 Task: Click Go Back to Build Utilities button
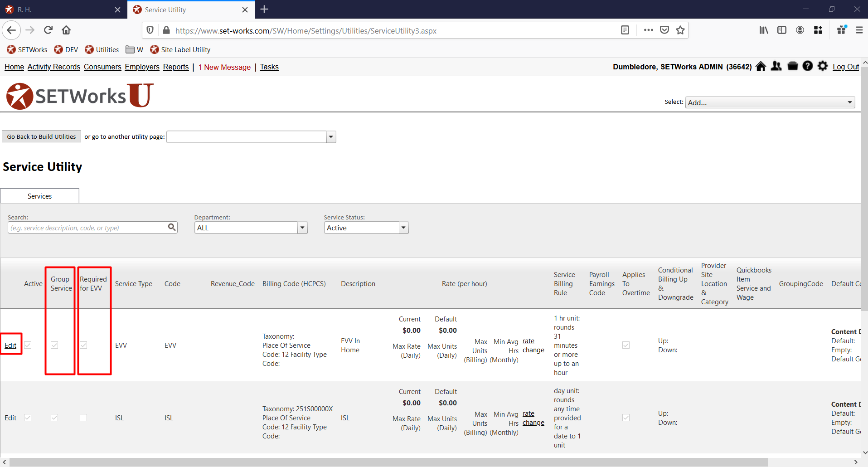[42, 136]
